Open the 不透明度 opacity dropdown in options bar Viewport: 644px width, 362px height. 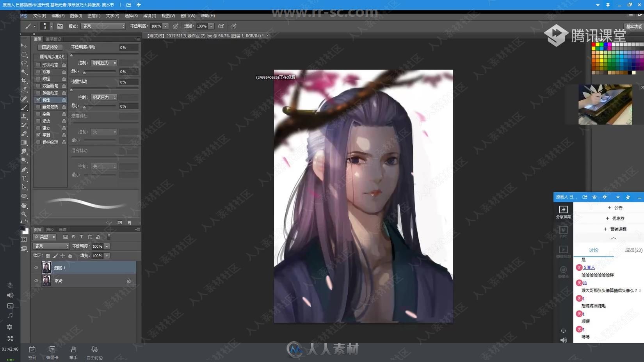(x=165, y=26)
